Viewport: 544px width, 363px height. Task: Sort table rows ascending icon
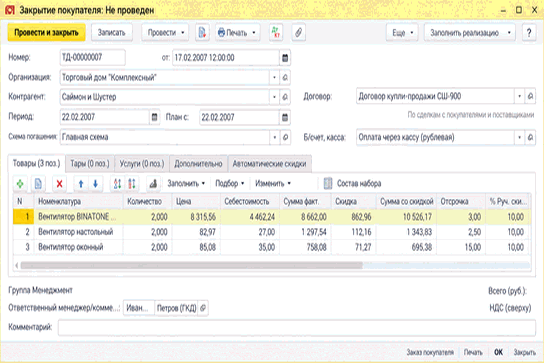pos(117,184)
